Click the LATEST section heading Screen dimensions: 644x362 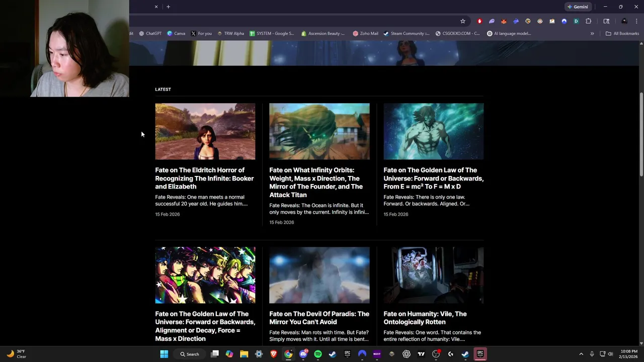click(163, 89)
